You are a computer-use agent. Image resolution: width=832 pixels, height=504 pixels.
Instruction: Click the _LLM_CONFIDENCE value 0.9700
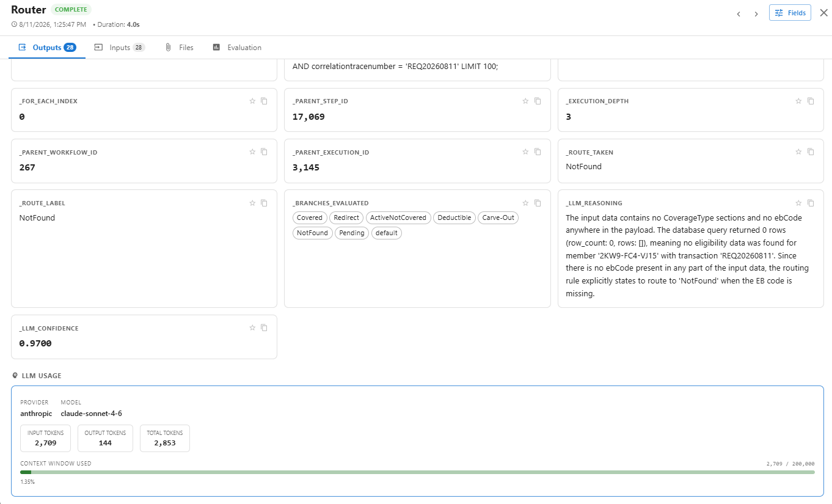pos(35,343)
